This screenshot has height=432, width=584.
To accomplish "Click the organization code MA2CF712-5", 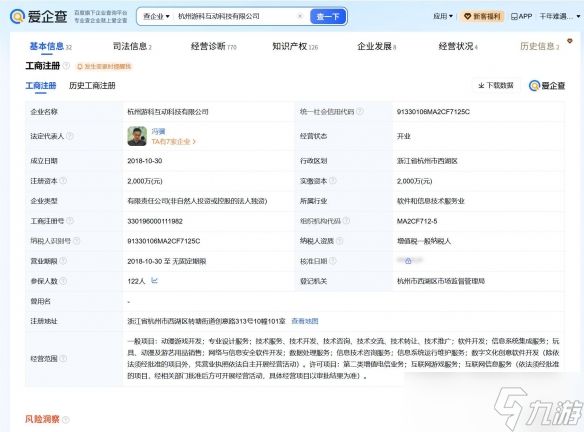I will click(x=417, y=221).
